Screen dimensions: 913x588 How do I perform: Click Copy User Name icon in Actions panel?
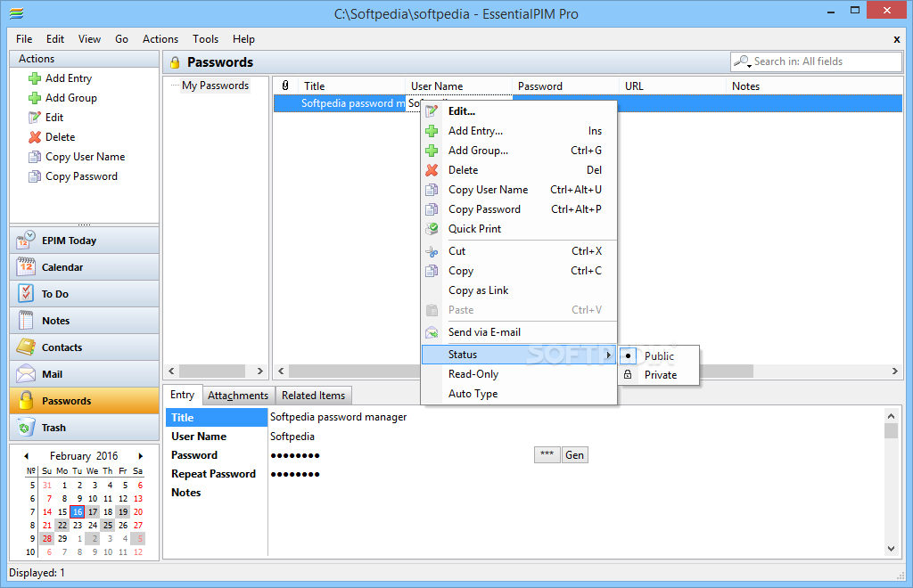35,157
